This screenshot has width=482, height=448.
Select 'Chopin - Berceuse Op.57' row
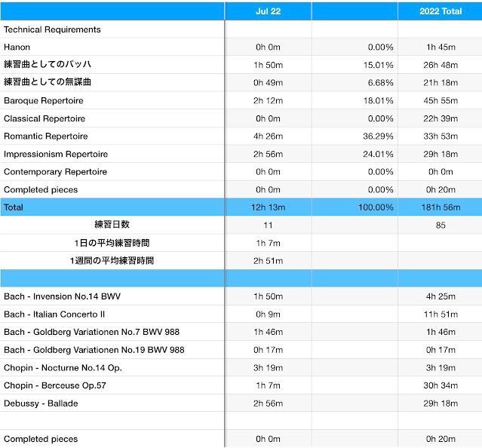(x=55, y=385)
